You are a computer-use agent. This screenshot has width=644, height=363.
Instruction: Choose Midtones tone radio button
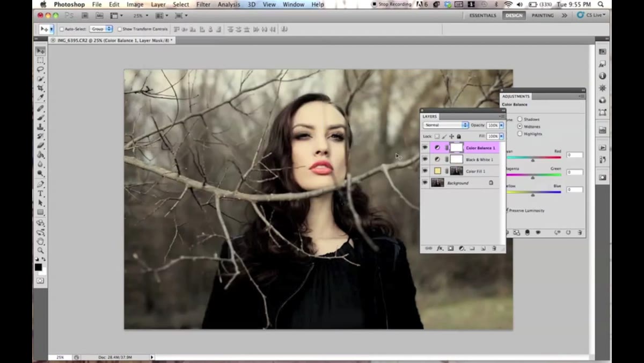click(519, 126)
